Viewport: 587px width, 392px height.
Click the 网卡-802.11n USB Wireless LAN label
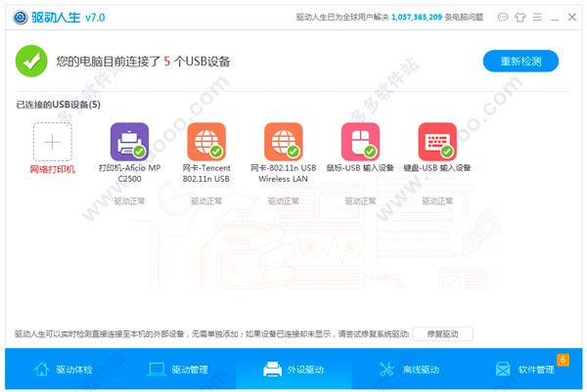[x=284, y=173]
